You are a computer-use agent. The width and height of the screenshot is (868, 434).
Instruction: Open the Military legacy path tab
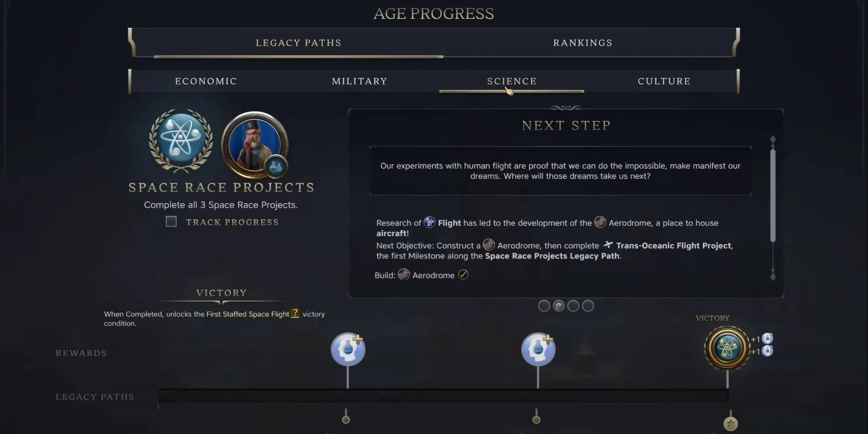(x=360, y=81)
